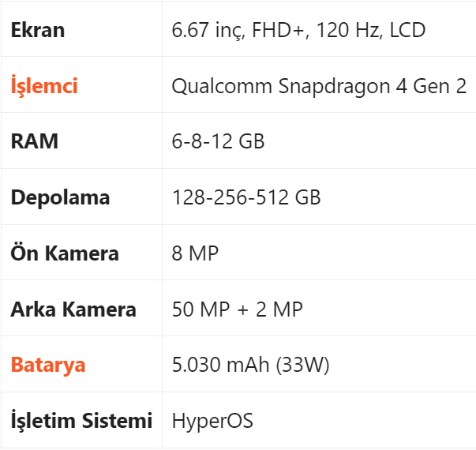Select the İşletim Sistemi label
The width and height of the screenshot is (476, 450).
pyautogui.click(x=81, y=421)
